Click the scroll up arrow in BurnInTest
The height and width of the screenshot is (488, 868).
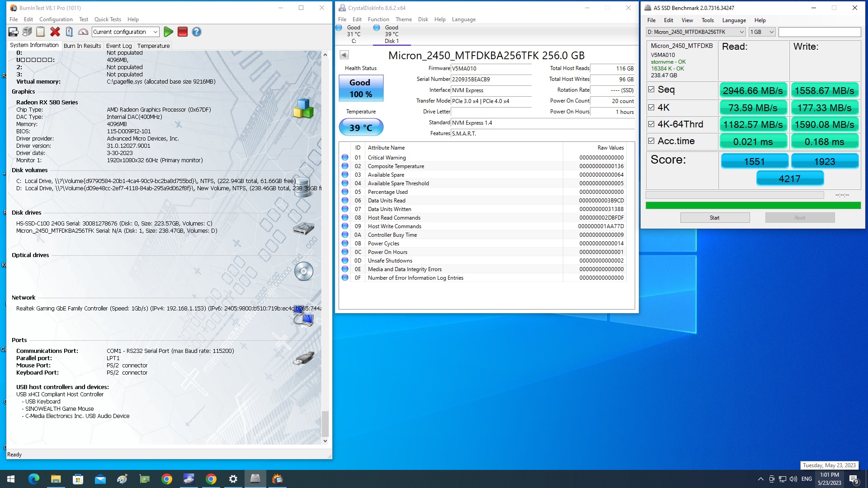point(325,55)
